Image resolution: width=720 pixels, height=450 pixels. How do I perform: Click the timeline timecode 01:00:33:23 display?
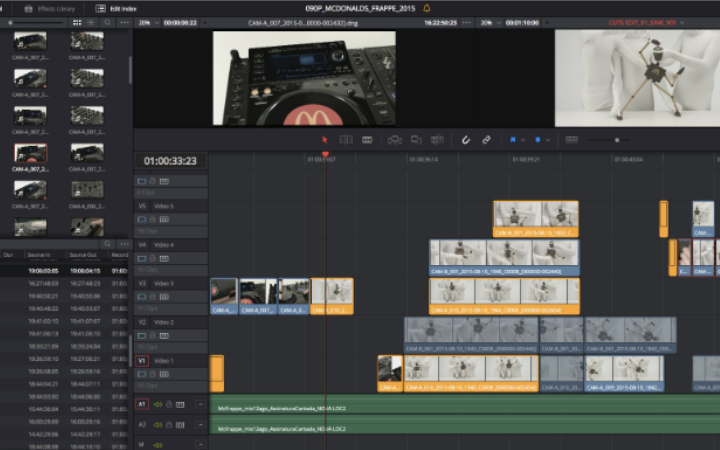pos(170,160)
